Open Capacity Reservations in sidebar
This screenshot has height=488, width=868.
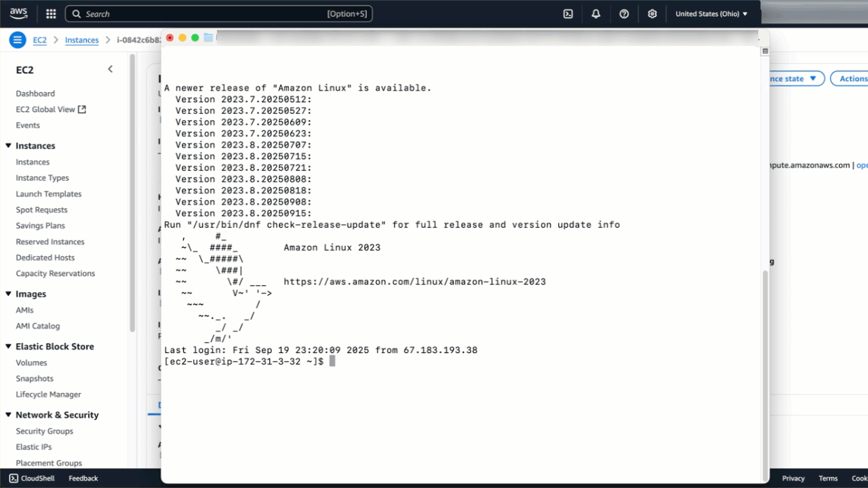(x=56, y=274)
